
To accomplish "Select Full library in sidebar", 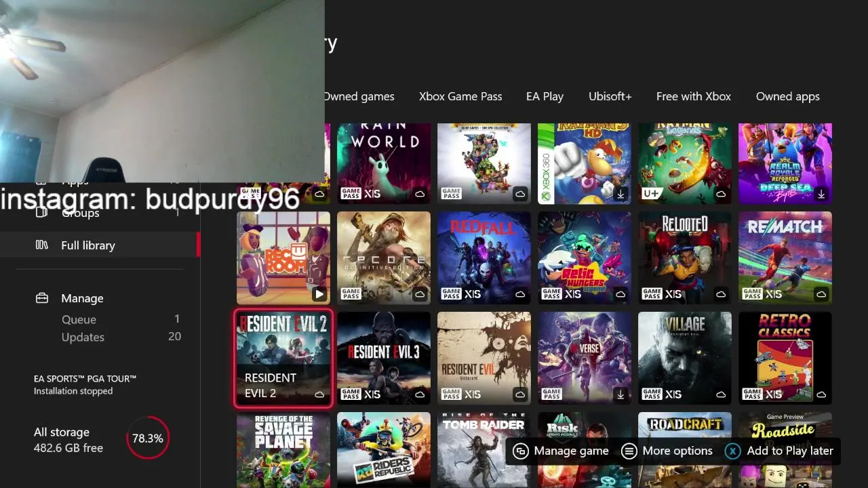I will 100,245.
